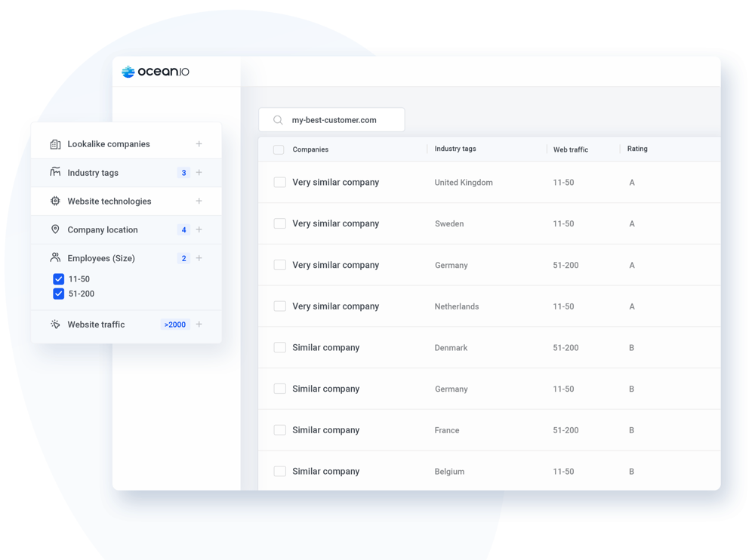Select the United Kingdom row checkbox
Image resolution: width=755 pixels, height=560 pixels.
click(x=280, y=182)
